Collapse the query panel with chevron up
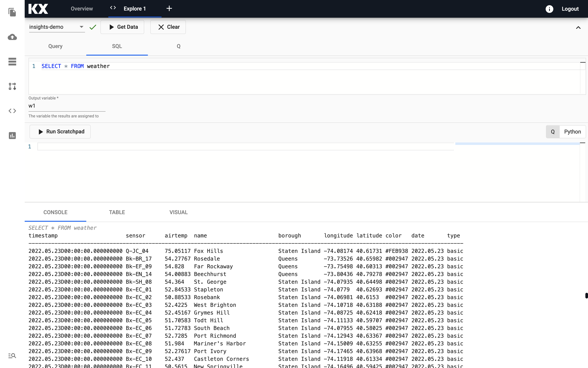 point(578,28)
